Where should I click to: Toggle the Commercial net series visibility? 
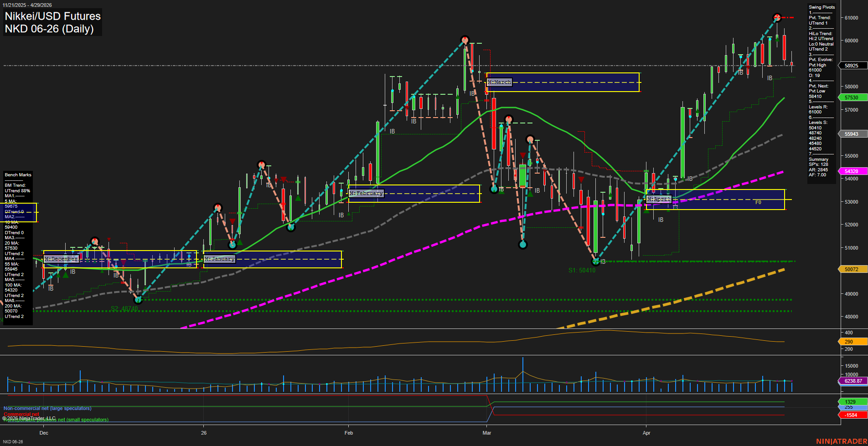pos(21,415)
